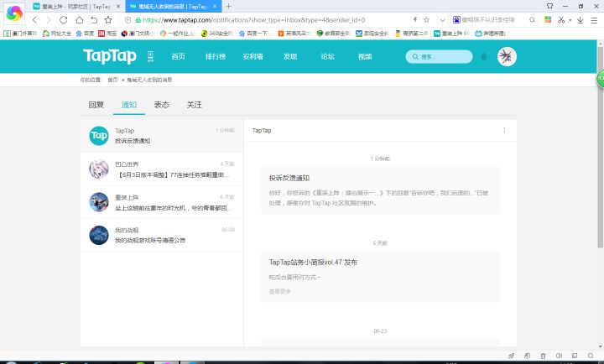This screenshot has width=604, height=364.
Task: Go to browser home page icon
Action: [x=79, y=19]
